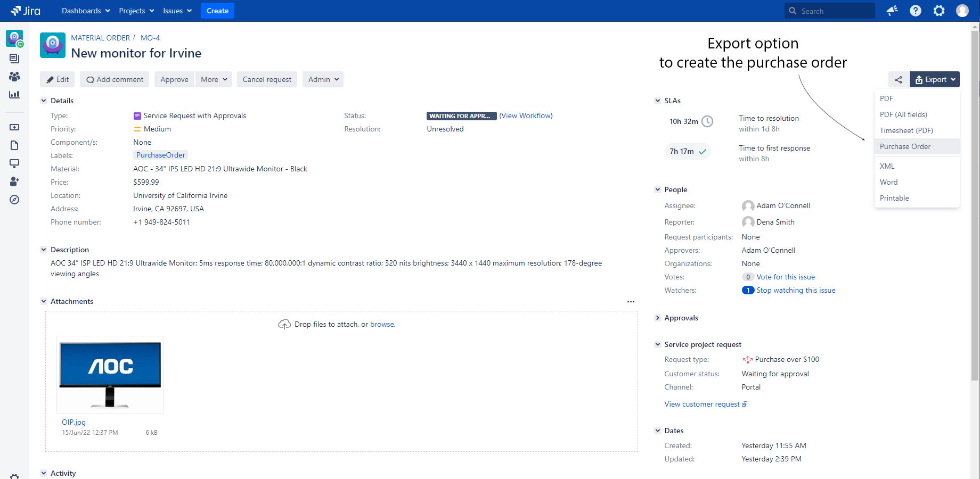This screenshot has height=479, width=980.
Task: Open the help question mark icon
Action: pyautogui.click(x=916, y=11)
